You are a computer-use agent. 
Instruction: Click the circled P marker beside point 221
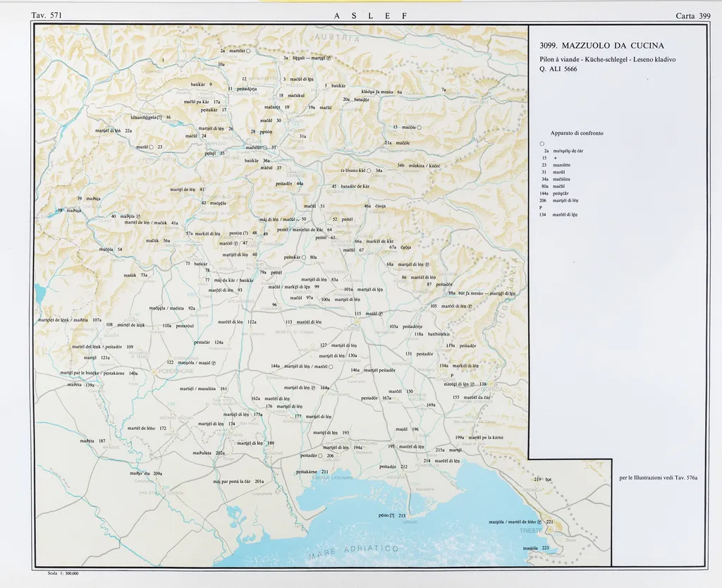[539, 522]
